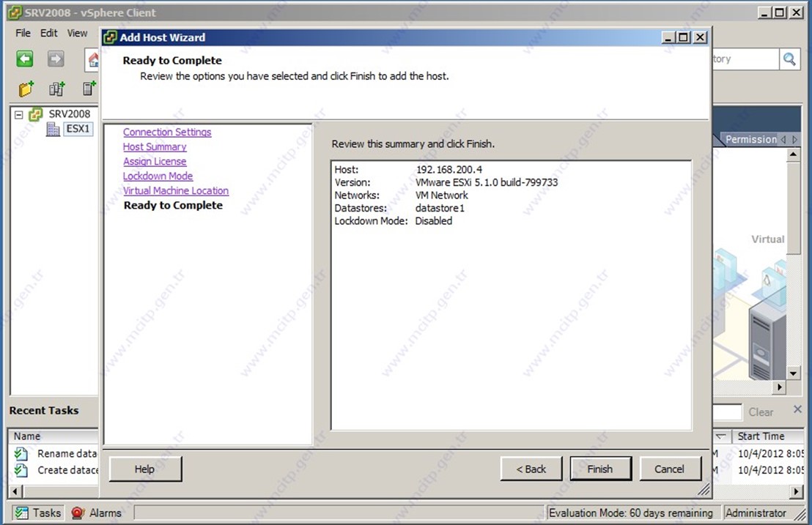Image resolution: width=812 pixels, height=525 pixels.
Task: Click the Ready to Complete step label
Action: (173, 206)
